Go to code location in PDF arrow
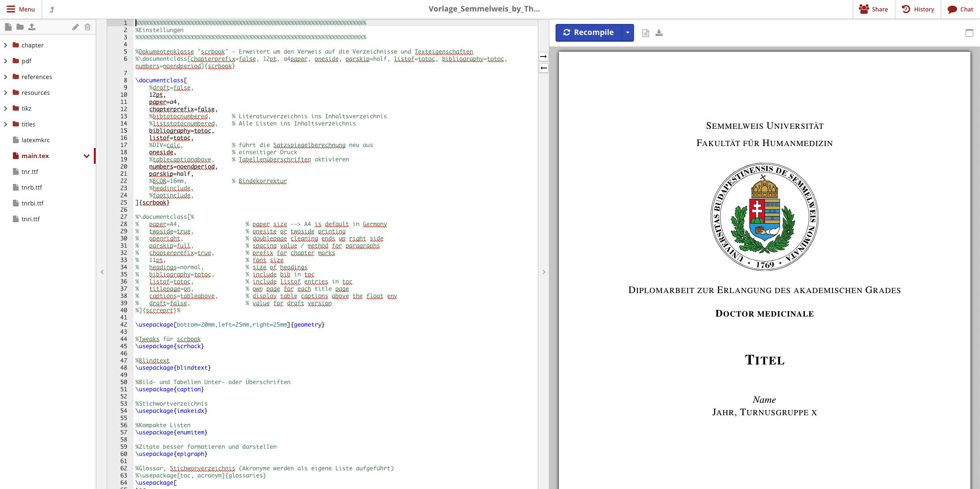Viewport: 980px width, 489px height. [x=544, y=57]
